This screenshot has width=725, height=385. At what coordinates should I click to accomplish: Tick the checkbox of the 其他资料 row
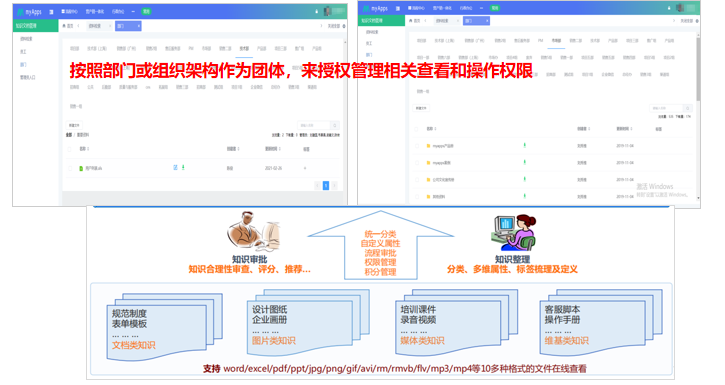click(417, 197)
